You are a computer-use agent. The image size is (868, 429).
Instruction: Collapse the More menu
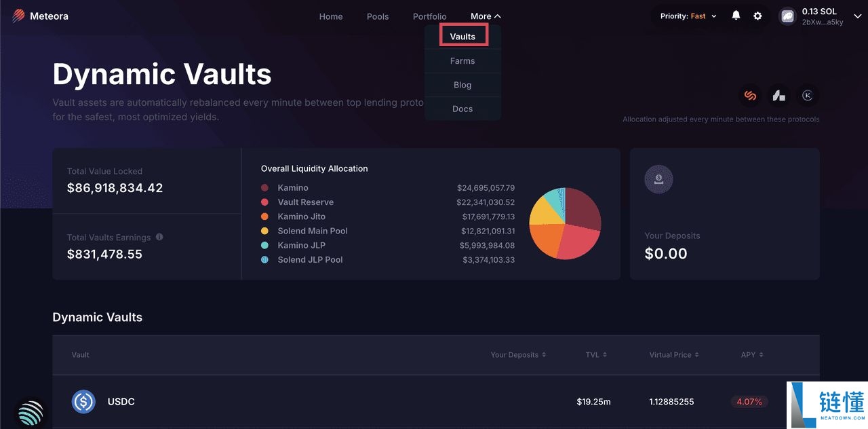tap(486, 16)
